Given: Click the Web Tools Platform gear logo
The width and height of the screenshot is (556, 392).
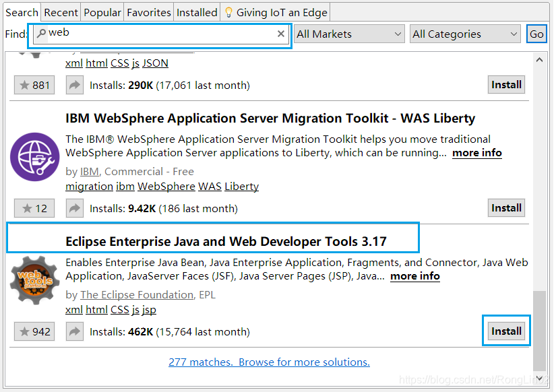Looking at the screenshot, I should click(35, 280).
